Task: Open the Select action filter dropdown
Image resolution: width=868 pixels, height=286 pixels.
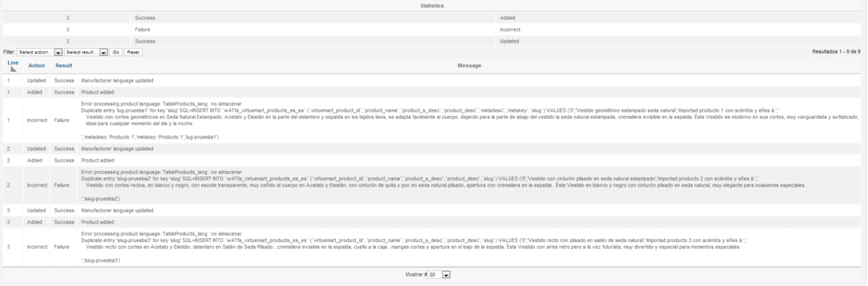Action: [39, 52]
